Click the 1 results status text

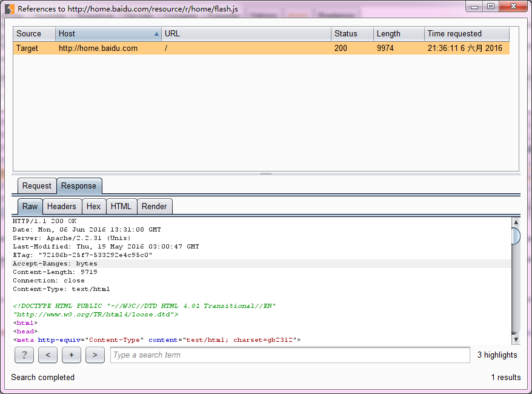(505, 378)
